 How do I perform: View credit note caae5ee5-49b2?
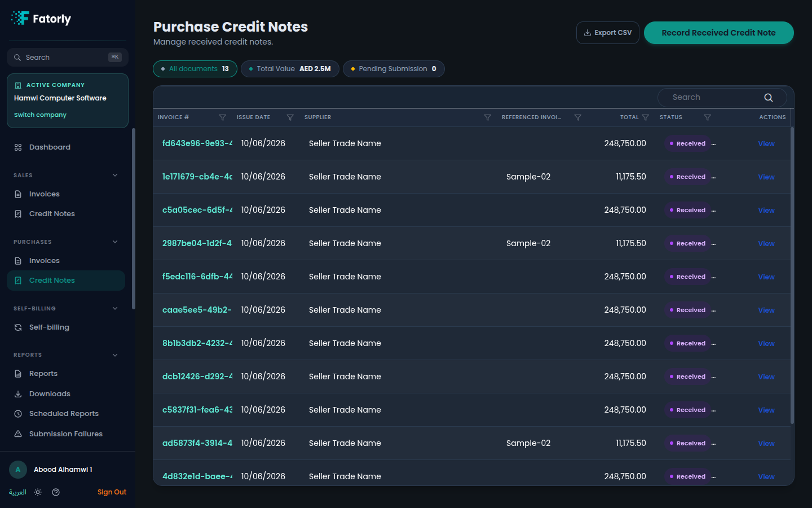coord(766,310)
